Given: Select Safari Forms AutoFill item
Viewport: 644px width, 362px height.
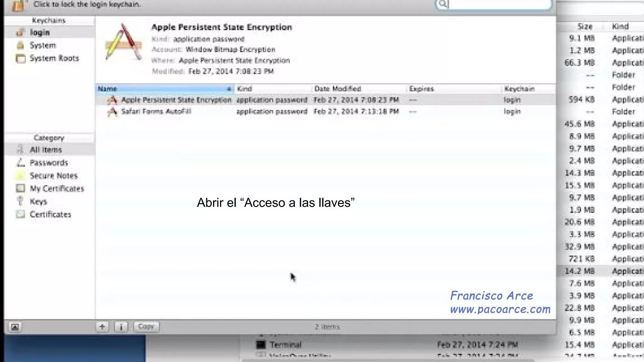Looking at the screenshot, I should point(326,112).
